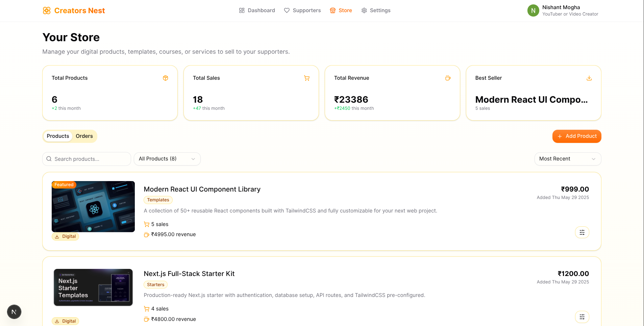The width and height of the screenshot is (644, 326).
Task: Click the Digital badge under the Next.js thumbnail
Action: [x=66, y=321]
